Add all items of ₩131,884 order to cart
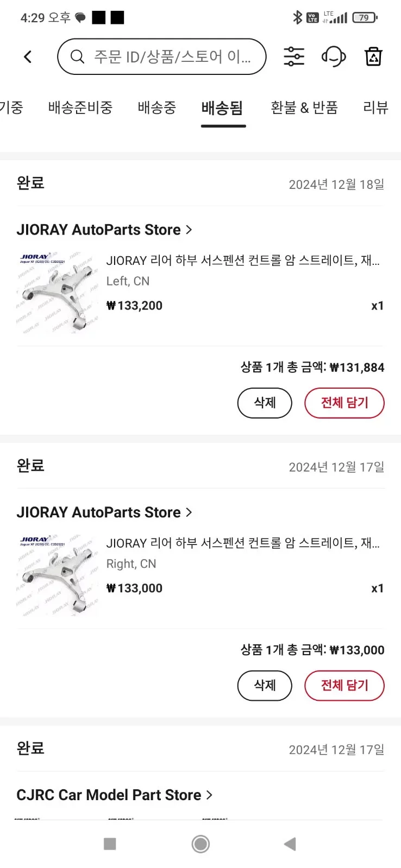The width and height of the screenshot is (401, 868). point(344,403)
